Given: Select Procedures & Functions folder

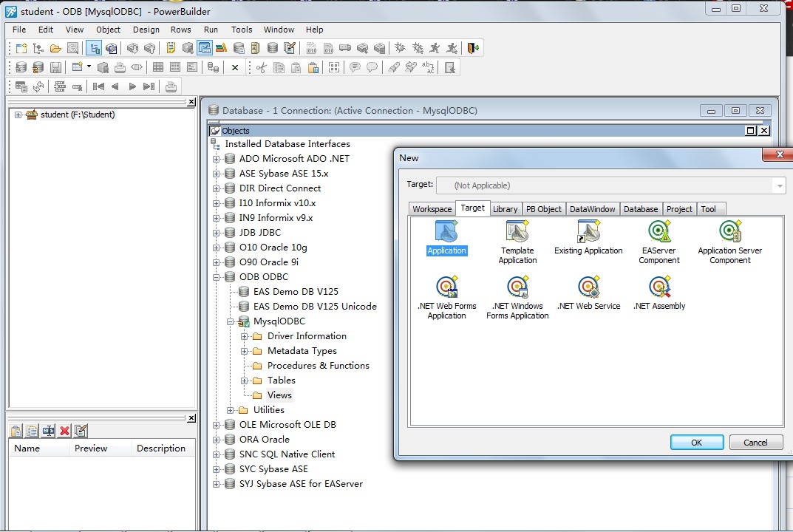Looking at the screenshot, I should coord(318,366).
